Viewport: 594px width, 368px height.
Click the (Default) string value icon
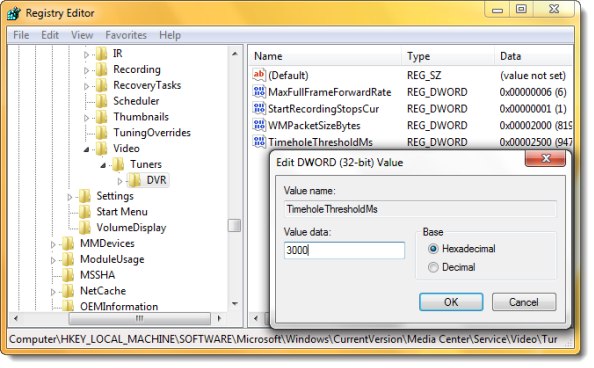point(259,75)
